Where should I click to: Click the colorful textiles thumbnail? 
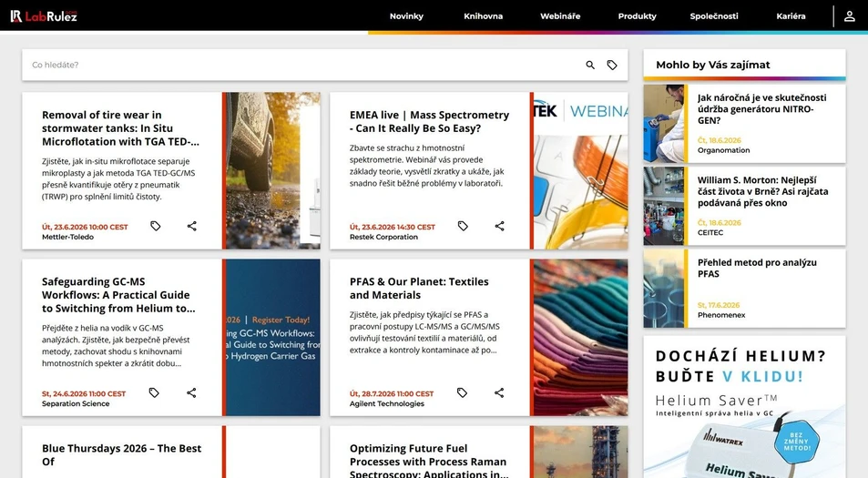(581, 338)
